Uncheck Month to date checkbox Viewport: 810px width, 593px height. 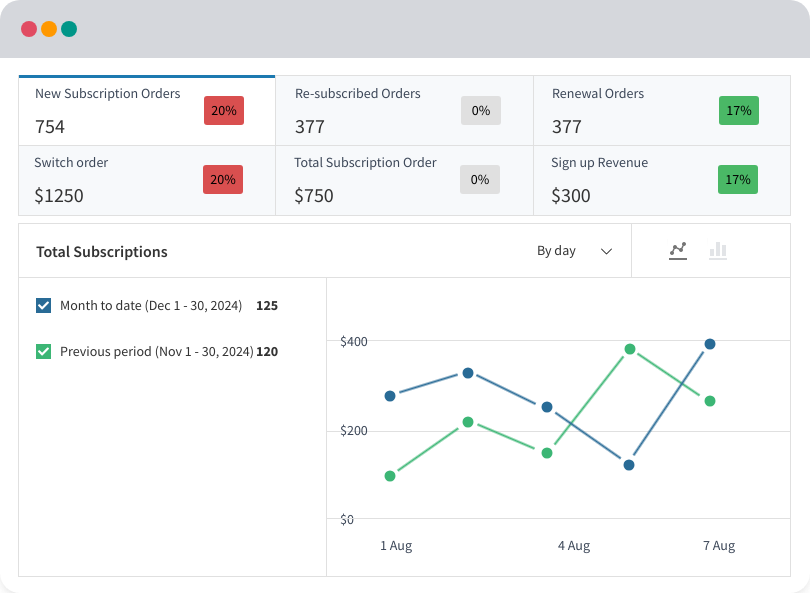[43, 306]
